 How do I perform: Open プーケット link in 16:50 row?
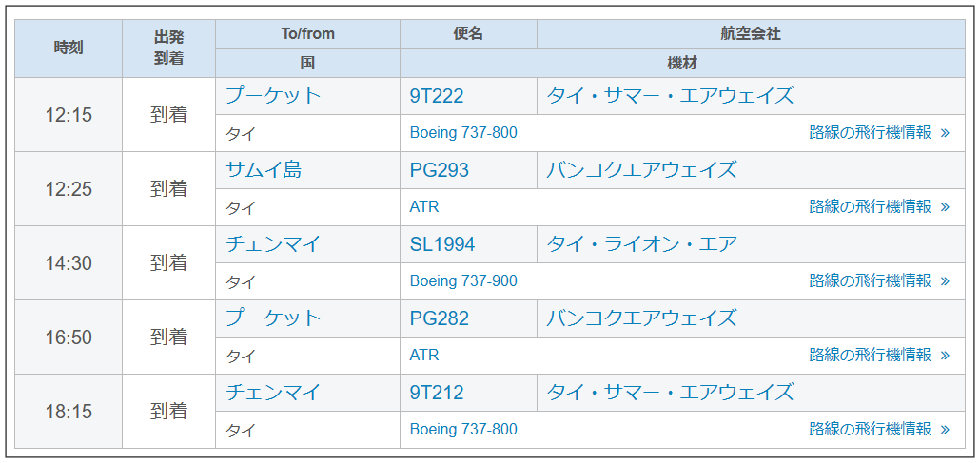pyautogui.click(x=273, y=318)
